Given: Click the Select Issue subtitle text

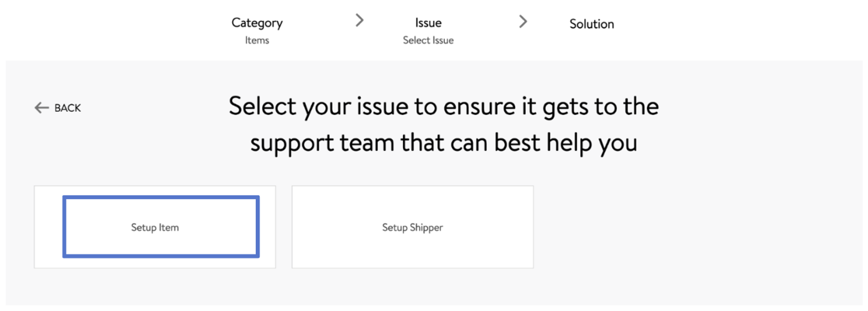Looking at the screenshot, I should (x=428, y=40).
